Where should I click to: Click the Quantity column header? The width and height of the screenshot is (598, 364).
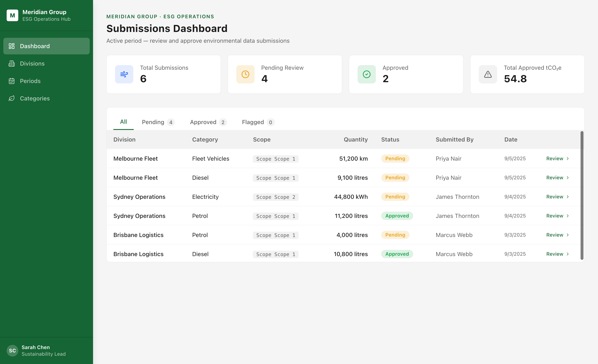click(x=355, y=139)
